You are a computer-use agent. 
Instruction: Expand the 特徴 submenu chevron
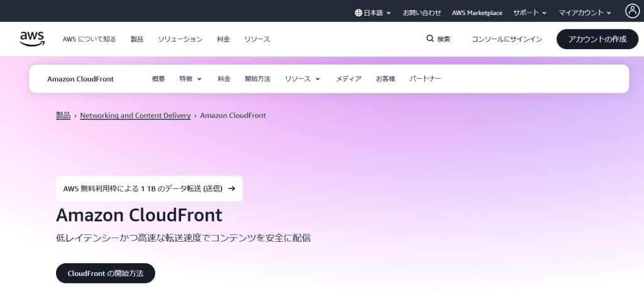[199, 79]
